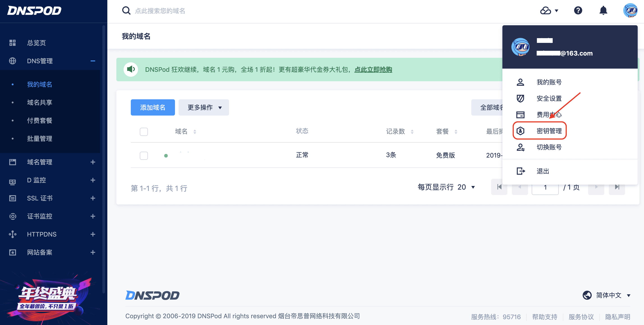The image size is (644, 325).
Task: Click the 免费版 cell in domain row
Action: 445,155
